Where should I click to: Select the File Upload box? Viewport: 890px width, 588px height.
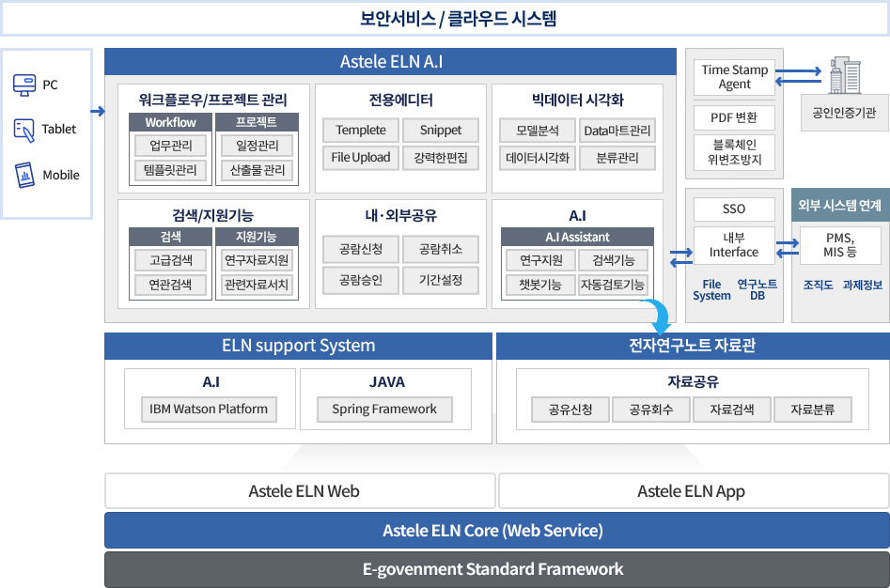pyautogui.click(x=361, y=158)
